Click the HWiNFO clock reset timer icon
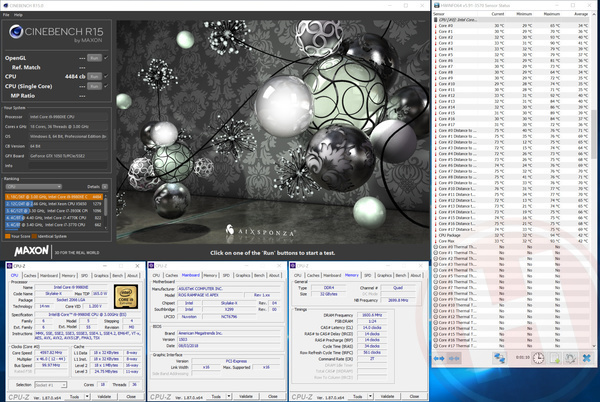 click(538, 358)
